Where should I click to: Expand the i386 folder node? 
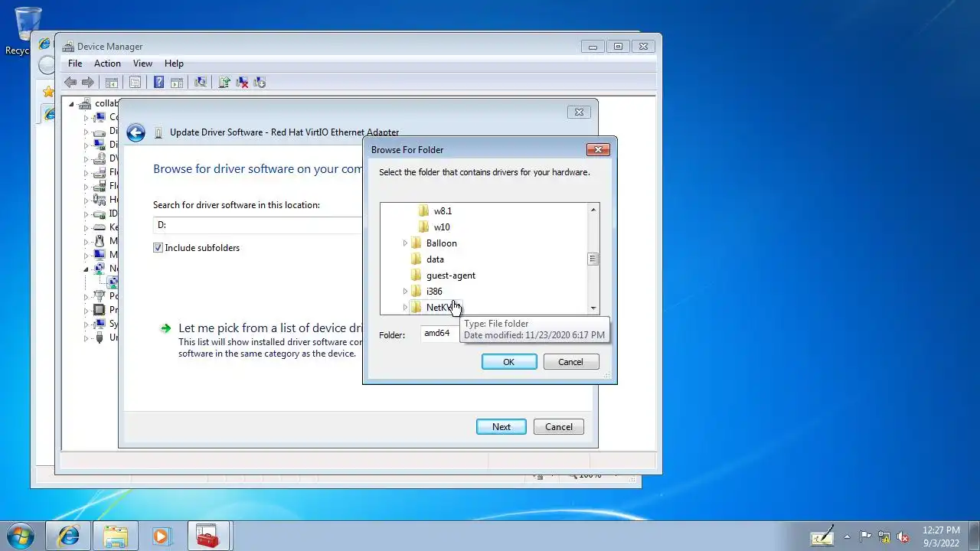[x=405, y=292]
